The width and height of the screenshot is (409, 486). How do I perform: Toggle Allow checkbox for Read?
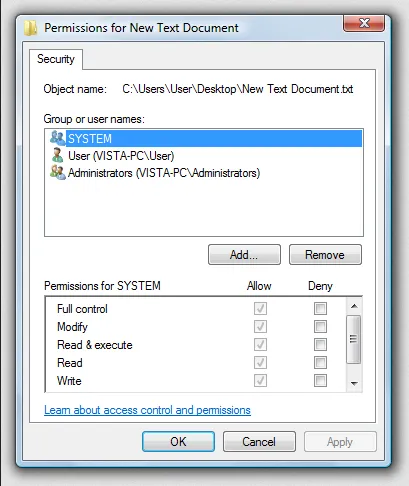pos(260,363)
